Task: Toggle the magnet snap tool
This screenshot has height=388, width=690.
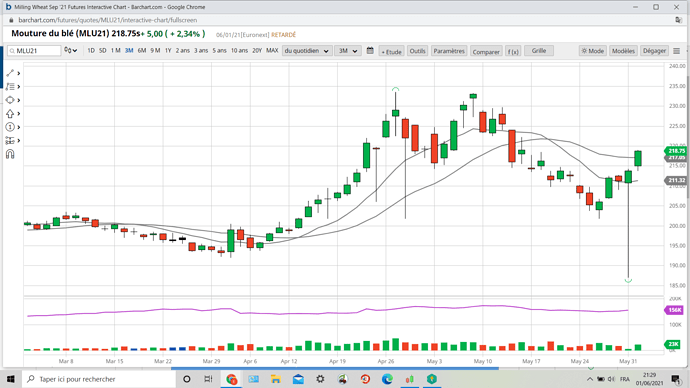Action: (x=10, y=154)
